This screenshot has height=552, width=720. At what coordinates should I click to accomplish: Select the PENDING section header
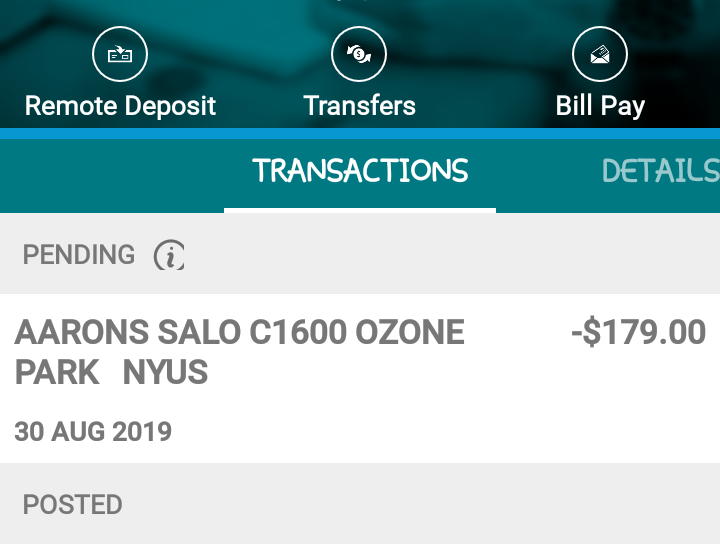(79, 255)
